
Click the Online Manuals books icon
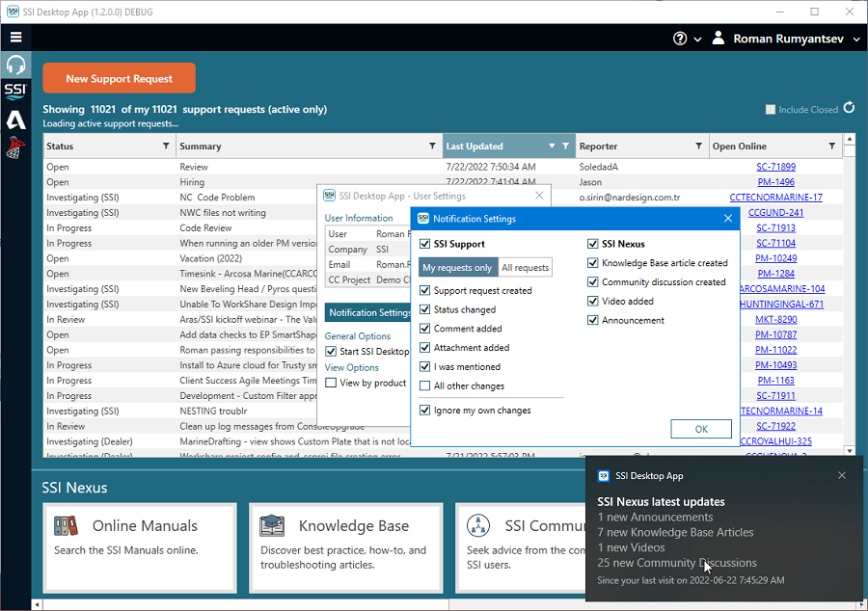[x=66, y=526]
